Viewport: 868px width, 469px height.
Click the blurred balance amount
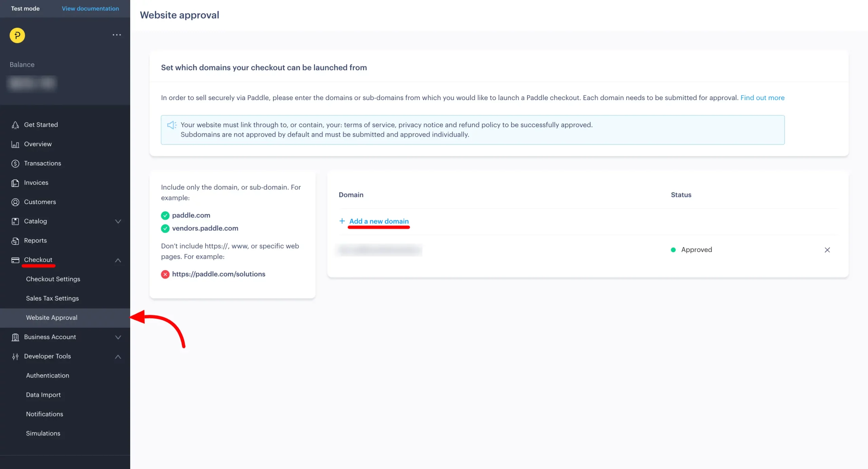32,83
